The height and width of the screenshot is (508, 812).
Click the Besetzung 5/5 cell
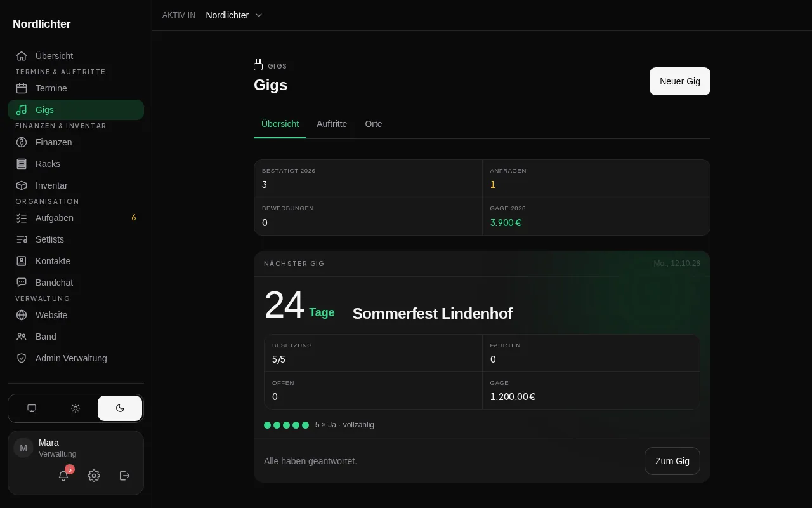coord(373,353)
